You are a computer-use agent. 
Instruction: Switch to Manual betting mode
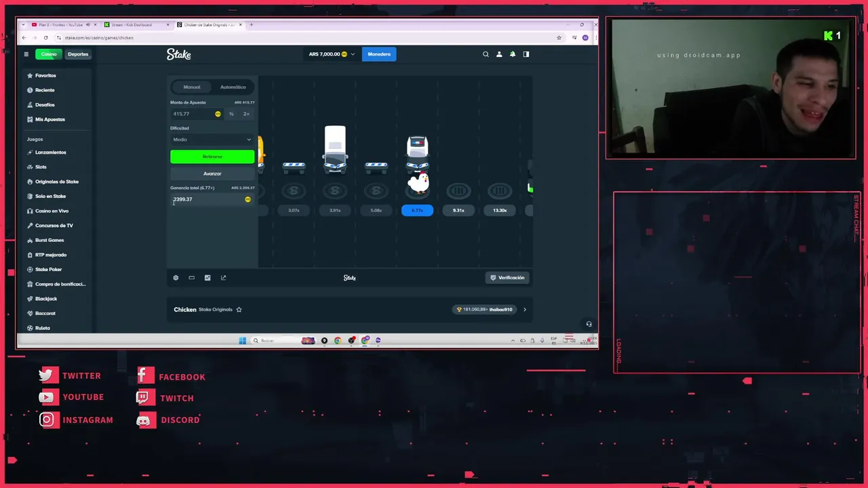pyautogui.click(x=192, y=87)
